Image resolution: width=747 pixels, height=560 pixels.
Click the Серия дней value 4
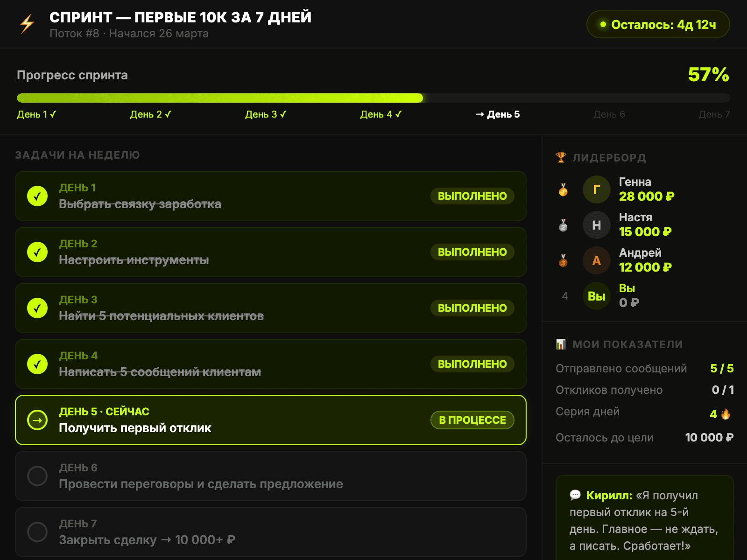pyautogui.click(x=713, y=414)
